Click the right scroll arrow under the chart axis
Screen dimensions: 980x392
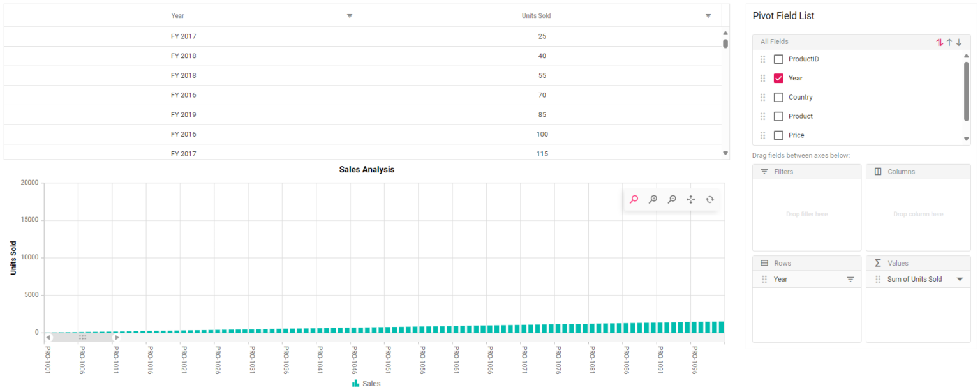point(116,336)
